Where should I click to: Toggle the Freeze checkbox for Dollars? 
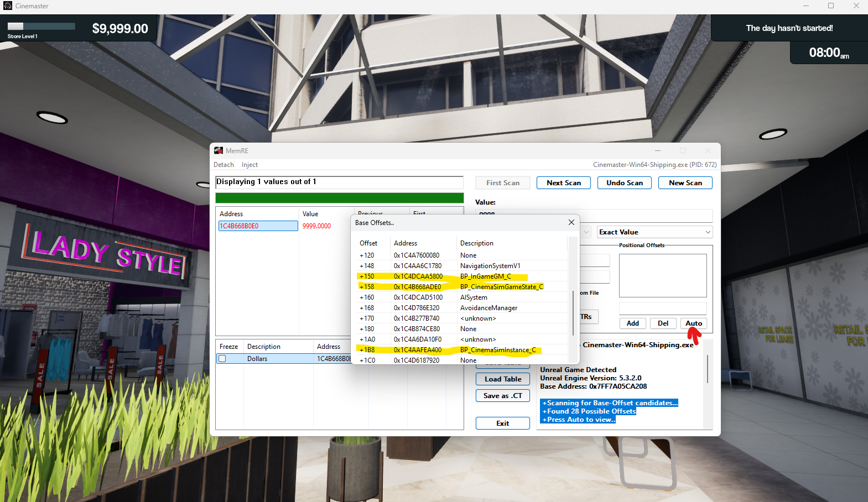(x=222, y=359)
